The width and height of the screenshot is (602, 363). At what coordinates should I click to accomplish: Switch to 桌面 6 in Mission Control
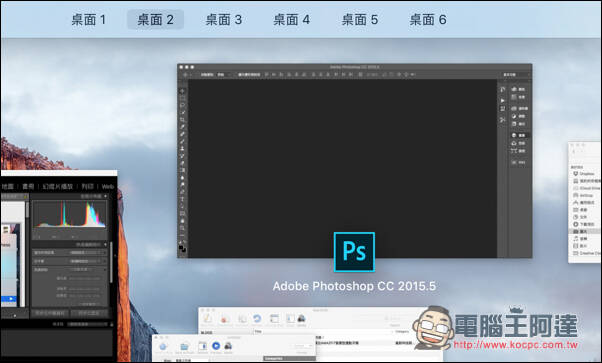(428, 20)
